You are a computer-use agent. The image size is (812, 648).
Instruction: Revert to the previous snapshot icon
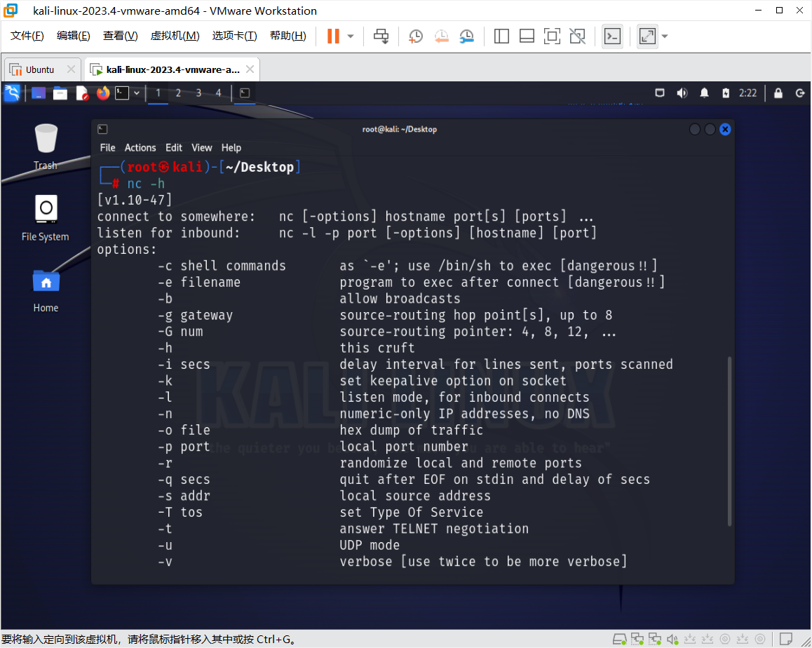point(441,36)
